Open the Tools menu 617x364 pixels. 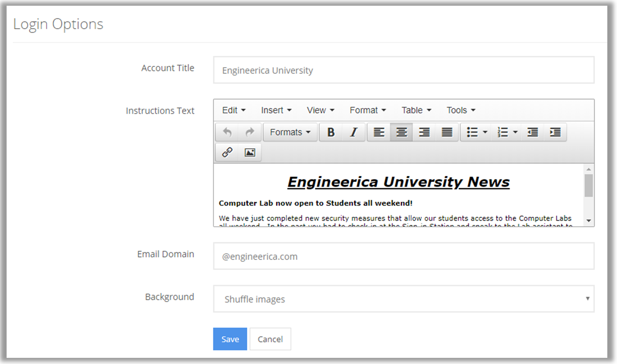(461, 110)
